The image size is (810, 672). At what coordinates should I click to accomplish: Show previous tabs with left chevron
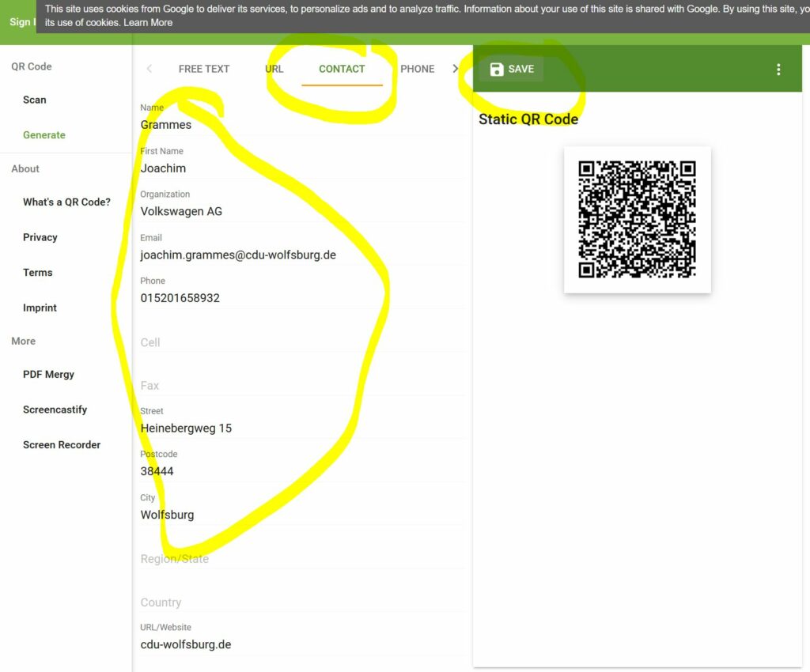click(x=150, y=69)
